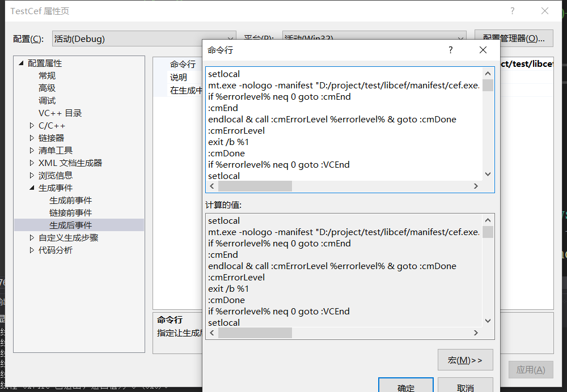The height and width of the screenshot is (392, 567).
Task: Open the 配置(C) dropdown showing 活动(Debug)
Action: pyautogui.click(x=230, y=38)
